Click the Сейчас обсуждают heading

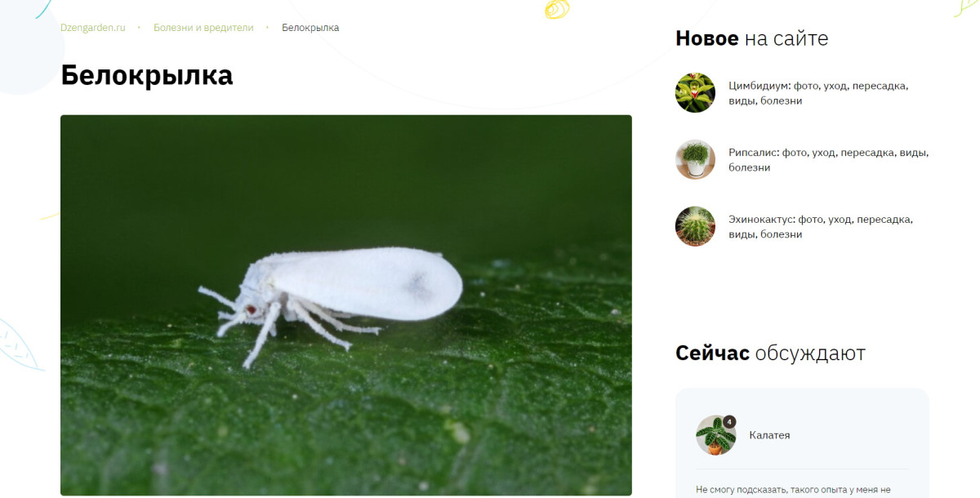coord(770,353)
